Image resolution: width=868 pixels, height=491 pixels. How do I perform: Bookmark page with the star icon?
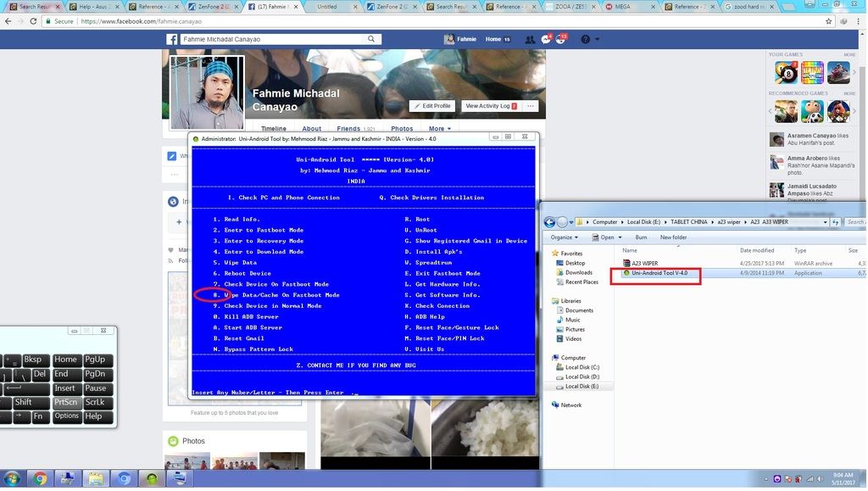tap(829, 21)
